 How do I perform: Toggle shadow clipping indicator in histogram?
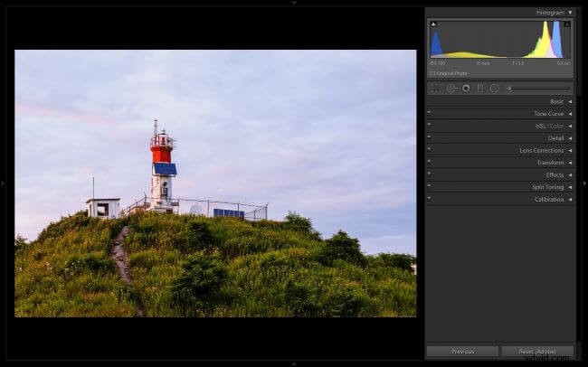(433, 24)
